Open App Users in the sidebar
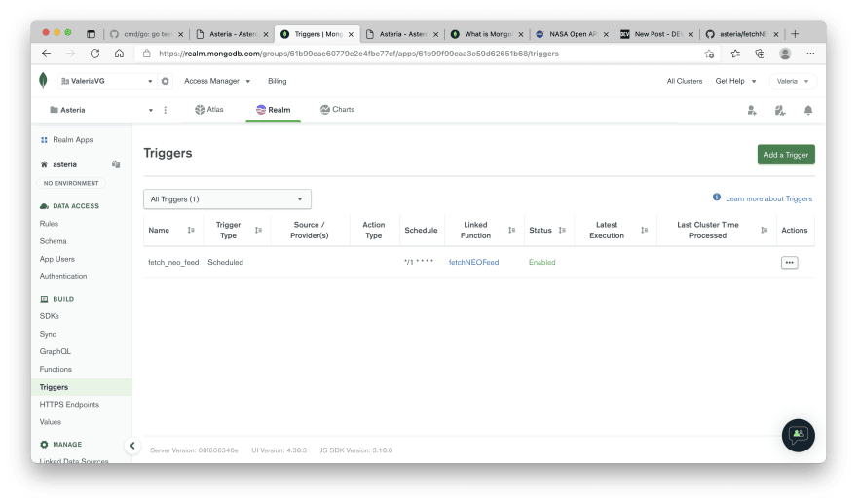Screen dimensions: 857x504 click(56, 259)
